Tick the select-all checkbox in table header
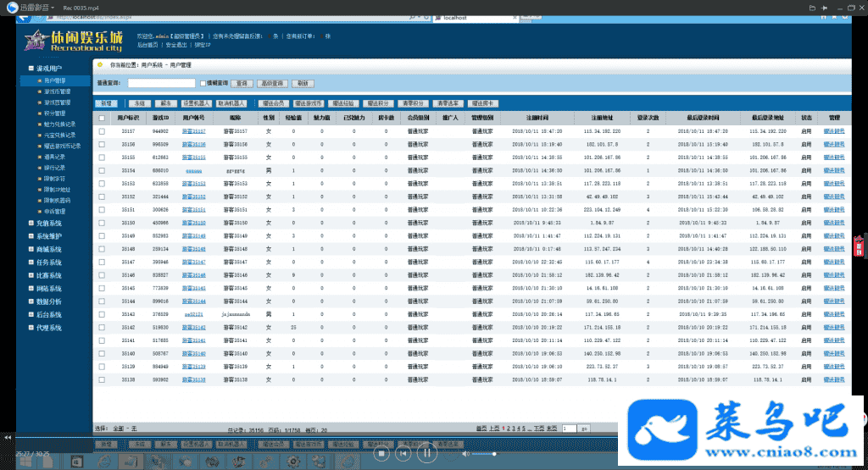Image resolution: width=868 pixels, height=470 pixels. point(102,118)
